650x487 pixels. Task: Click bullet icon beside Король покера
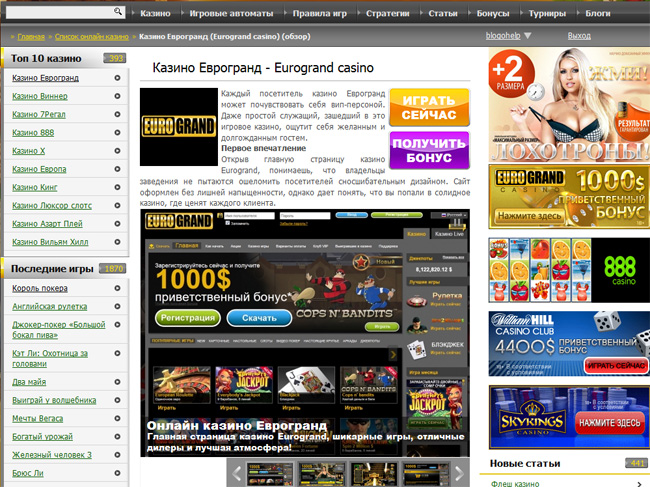coord(117,288)
